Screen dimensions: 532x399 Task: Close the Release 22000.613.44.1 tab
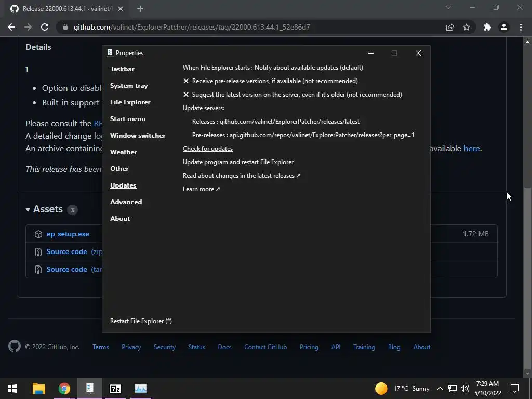(x=121, y=9)
